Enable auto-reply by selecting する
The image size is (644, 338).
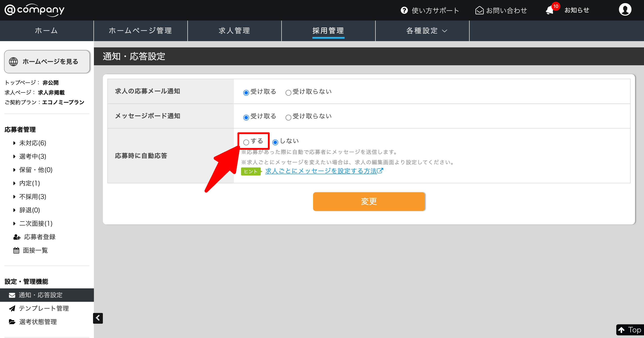coord(246,142)
